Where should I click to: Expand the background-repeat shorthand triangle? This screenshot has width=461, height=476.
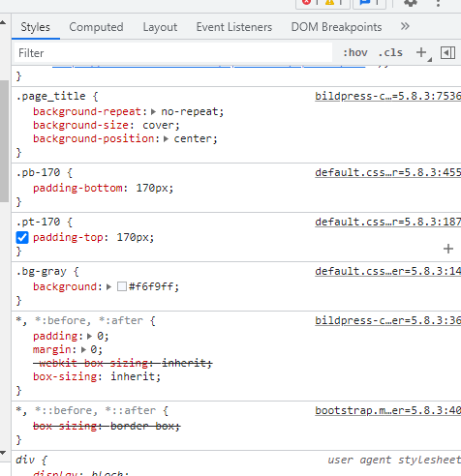153,112
